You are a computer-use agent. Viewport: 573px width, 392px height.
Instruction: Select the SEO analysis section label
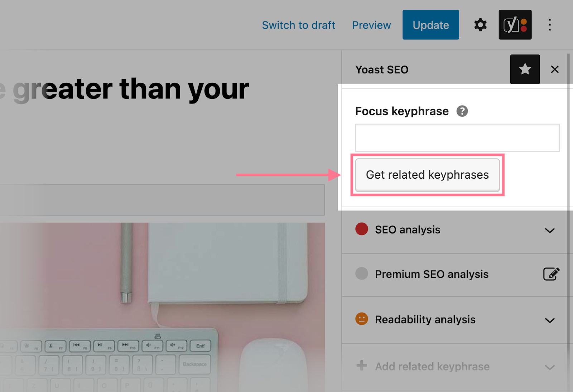tap(408, 229)
